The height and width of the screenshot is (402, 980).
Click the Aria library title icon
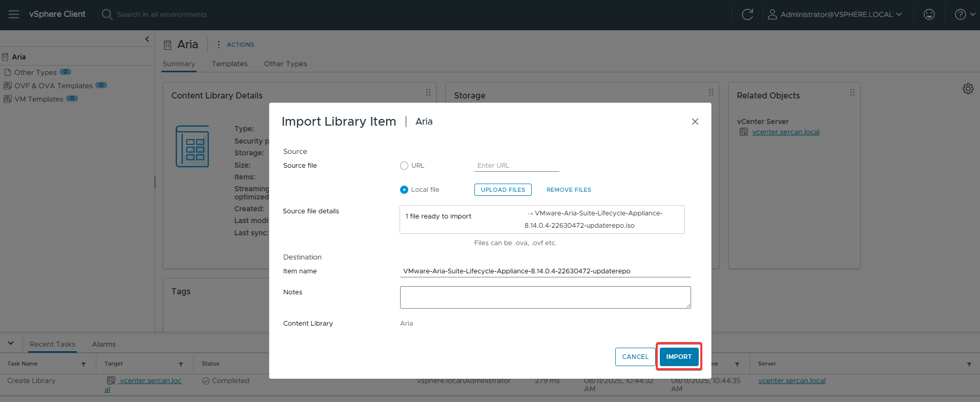[x=168, y=45]
